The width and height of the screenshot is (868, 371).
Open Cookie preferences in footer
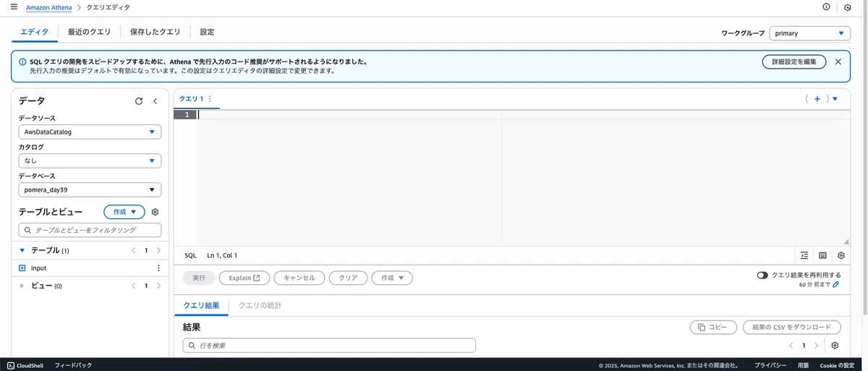point(837,365)
